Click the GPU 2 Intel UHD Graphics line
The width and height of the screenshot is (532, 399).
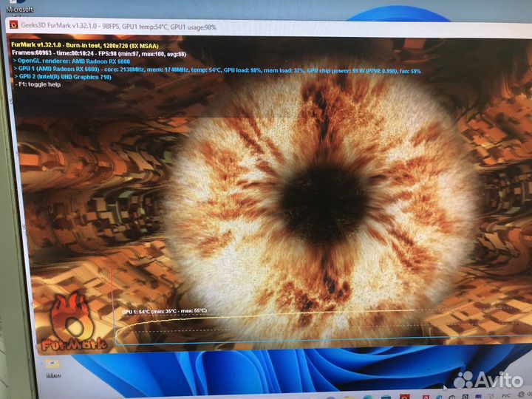coord(65,77)
